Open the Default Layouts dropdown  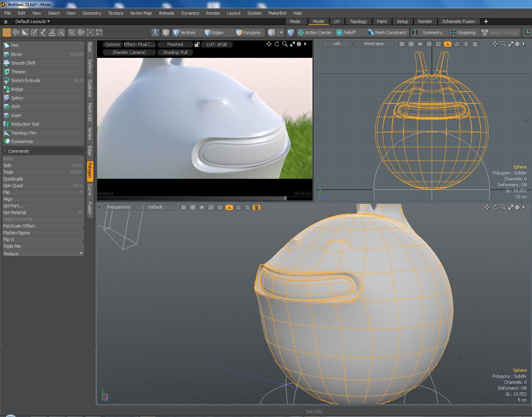(32, 21)
